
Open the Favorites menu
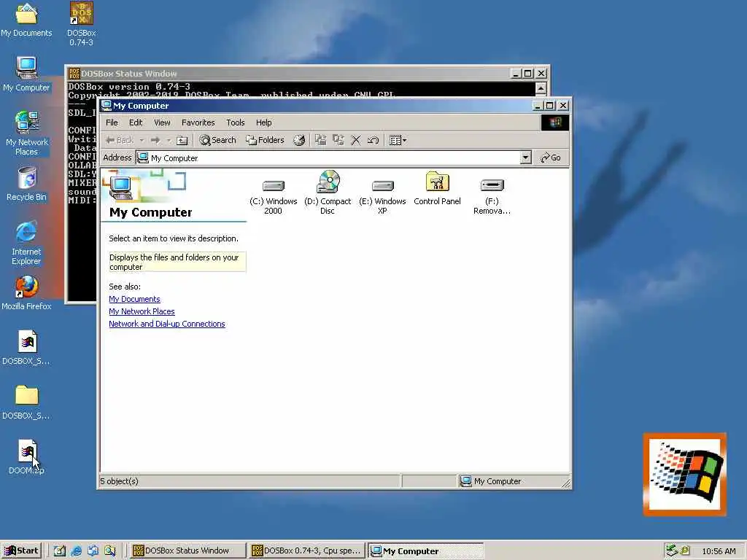(x=198, y=122)
